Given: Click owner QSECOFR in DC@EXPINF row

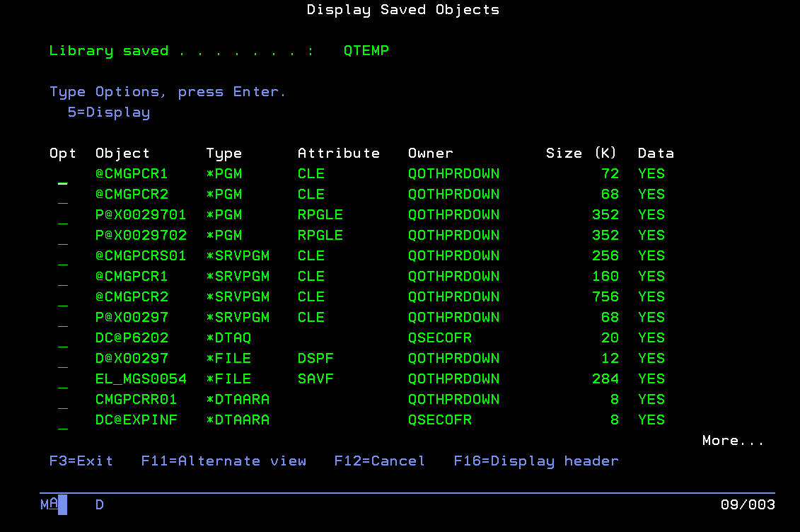Looking at the screenshot, I should pyautogui.click(x=440, y=420).
